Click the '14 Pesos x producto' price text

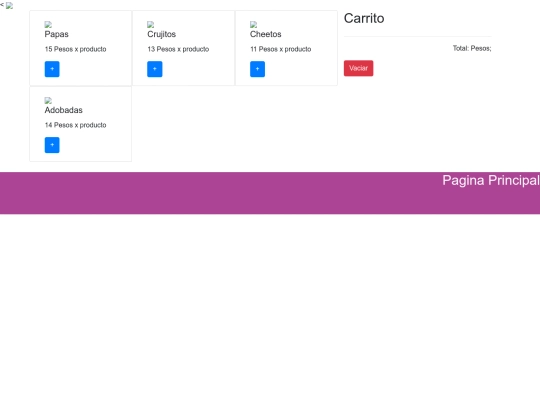coord(75,125)
